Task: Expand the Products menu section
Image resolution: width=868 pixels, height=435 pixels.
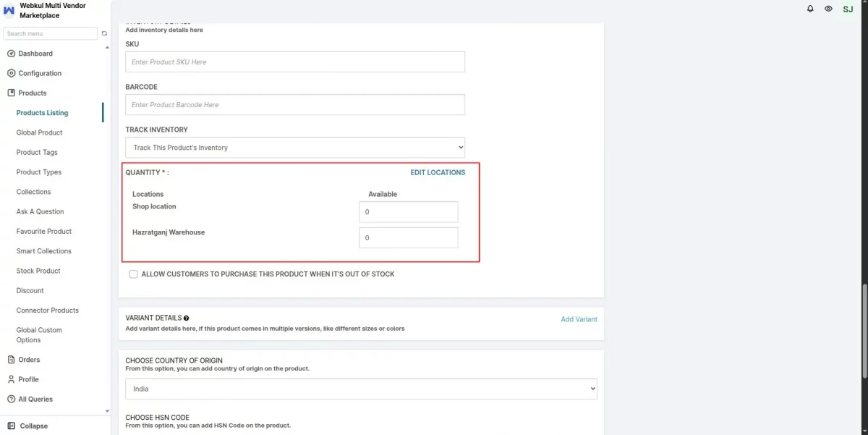Action: pos(27,93)
